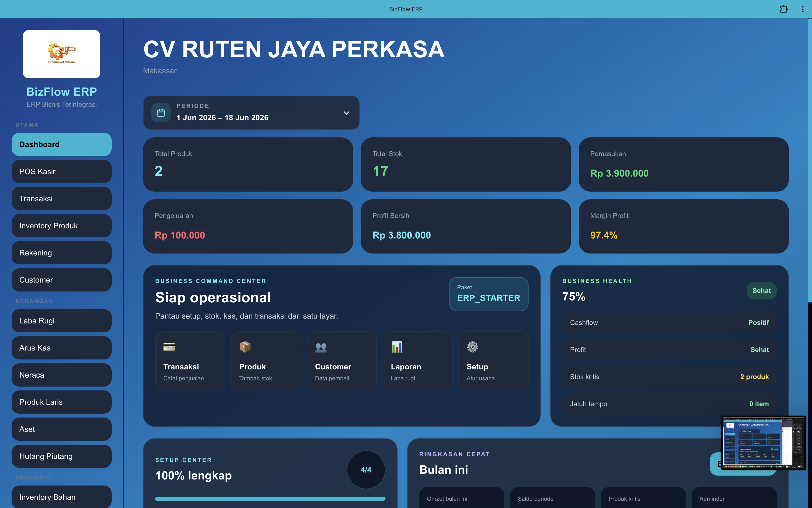The image size is (812, 508).
Task: Click the gear icon on Setup card
Action: [472, 347]
